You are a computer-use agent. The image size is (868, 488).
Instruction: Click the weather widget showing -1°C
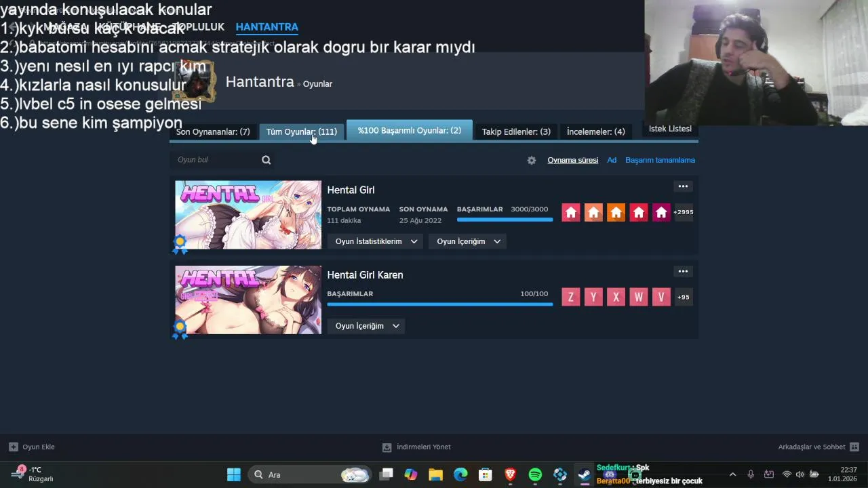click(x=34, y=474)
